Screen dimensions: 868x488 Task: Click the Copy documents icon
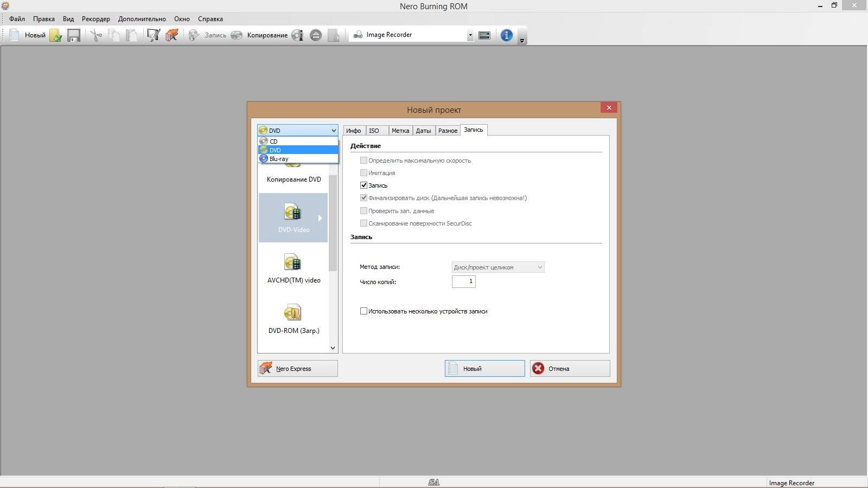click(114, 35)
